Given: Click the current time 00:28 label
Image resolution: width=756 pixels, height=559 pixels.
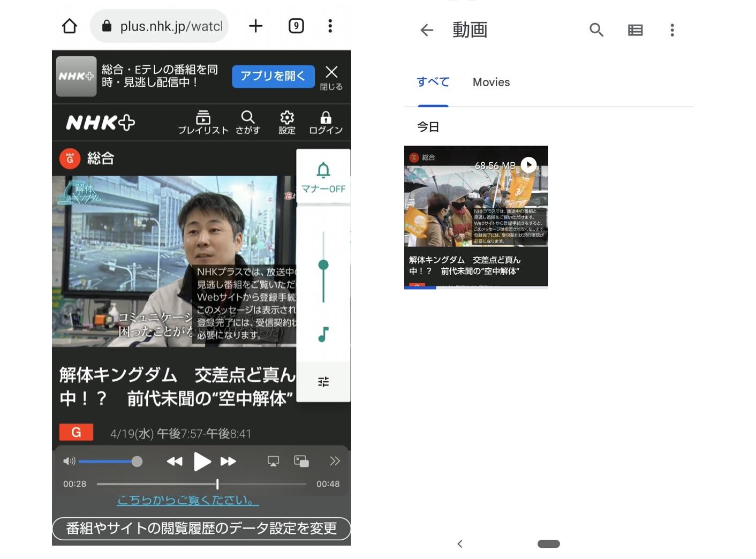Looking at the screenshot, I should [74, 484].
